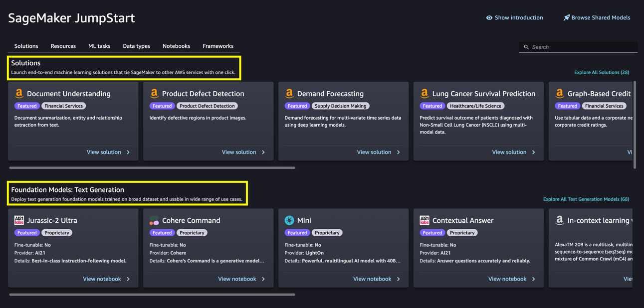Viewport: 644px width, 308px height.
Task: View notebook for Mini model
Action: click(377, 279)
